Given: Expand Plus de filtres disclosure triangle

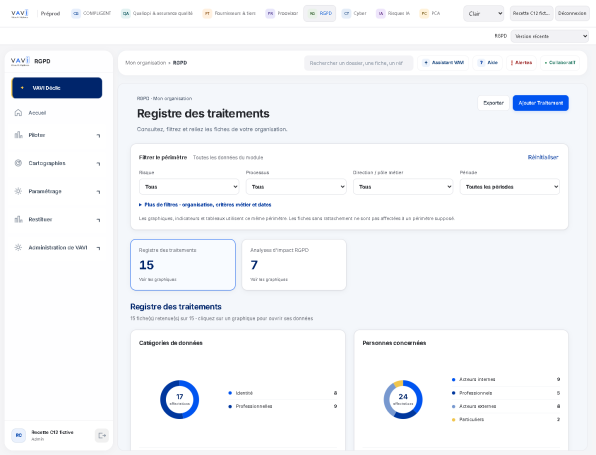Looking at the screenshot, I should pos(140,205).
